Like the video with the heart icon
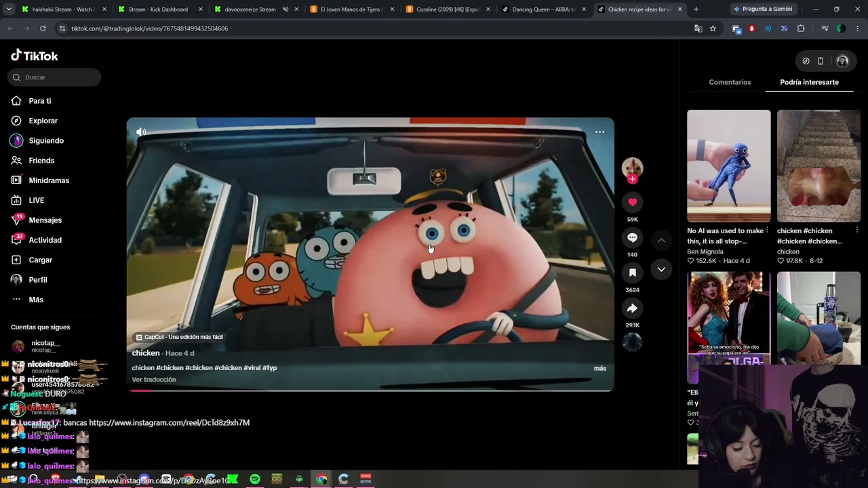 point(632,202)
